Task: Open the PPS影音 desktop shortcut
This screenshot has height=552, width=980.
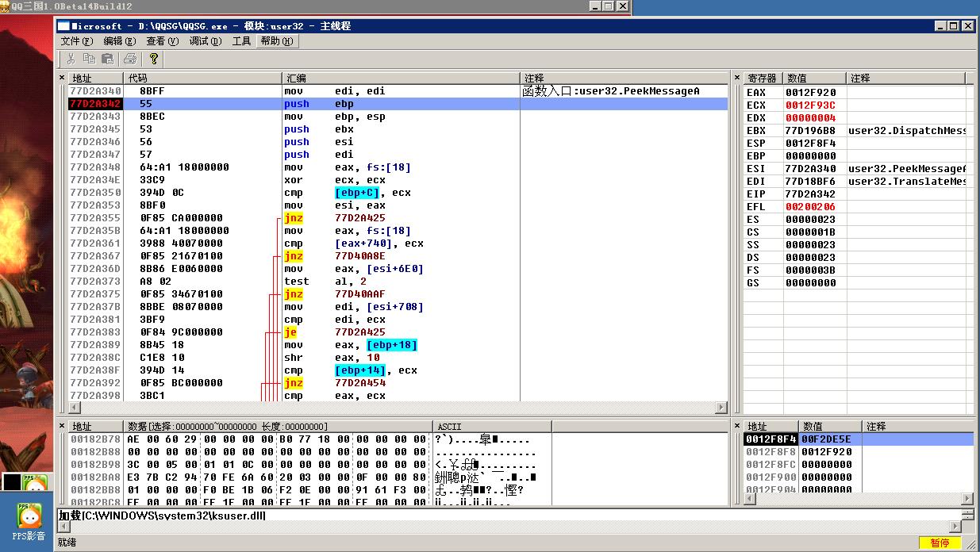Action: pyautogui.click(x=29, y=520)
